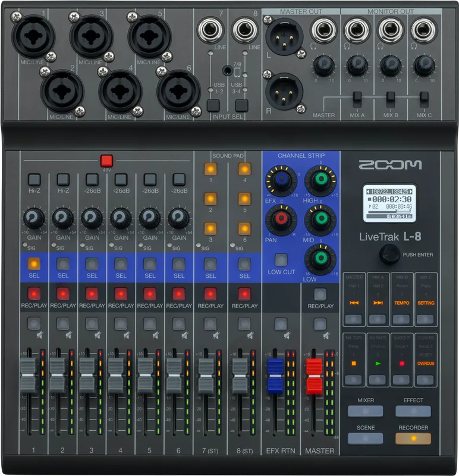Viewport: 459px width, 476px height.
Task: Click the HIGH EQ knob
Action: tap(320, 180)
